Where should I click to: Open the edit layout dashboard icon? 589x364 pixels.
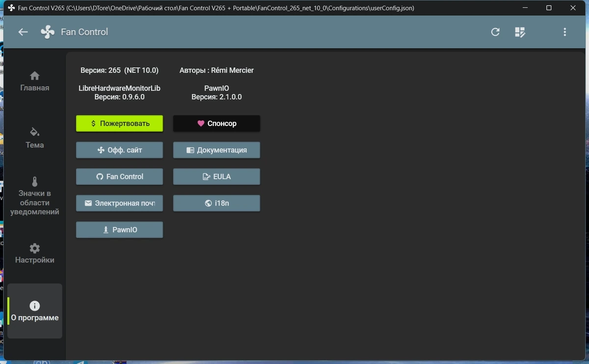click(520, 32)
